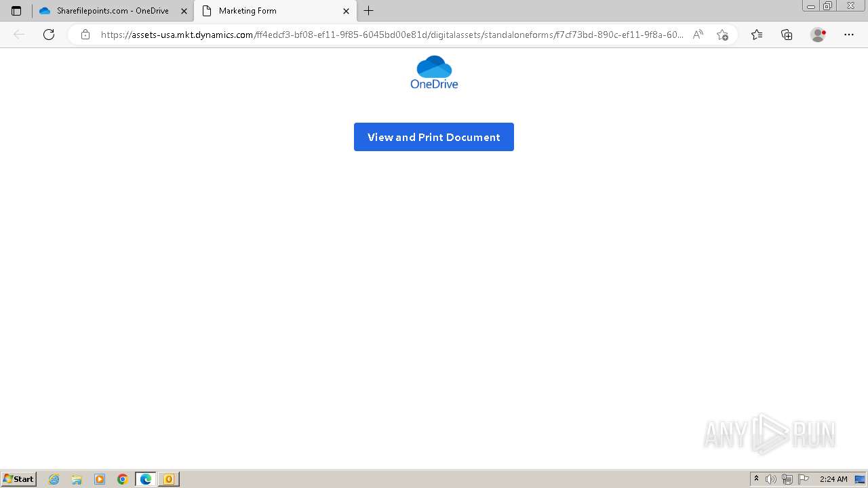Click the View and Print Document button

[434, 137]
